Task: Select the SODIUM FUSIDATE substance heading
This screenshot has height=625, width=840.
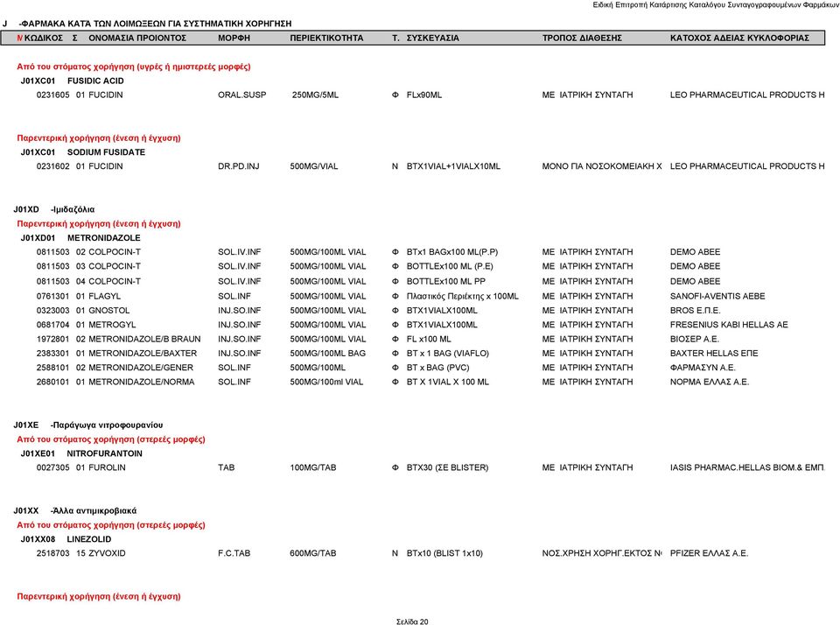Action: tap(106, 152)
